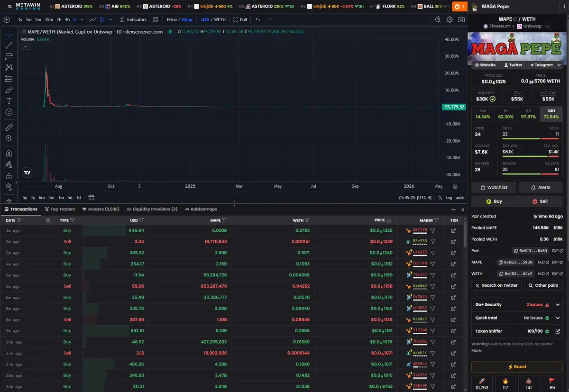Image resolution: width=569 pixels, height=392 pixels.
Task: Click Search on Twitter button
Action: [x=496, y=285]
